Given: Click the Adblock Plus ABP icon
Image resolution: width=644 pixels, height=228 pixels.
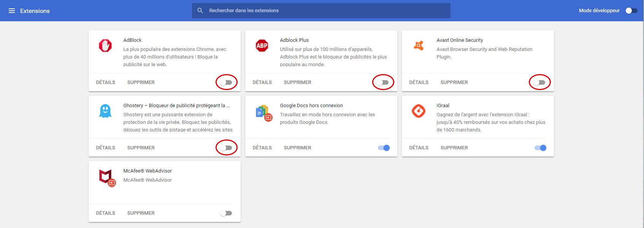Looking at the screenshot, I should pyautogui.click(x=262, y=46).
